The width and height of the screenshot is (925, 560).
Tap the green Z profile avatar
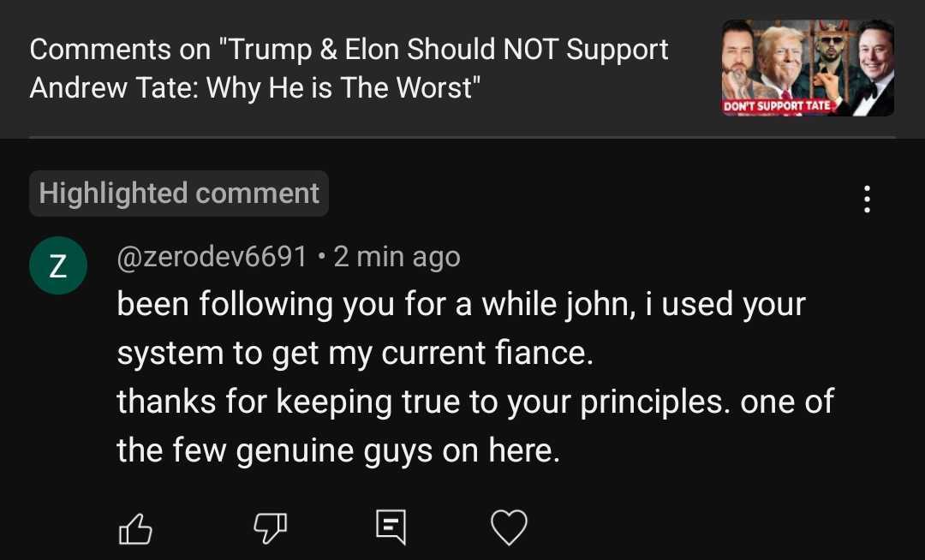point(57,265)
